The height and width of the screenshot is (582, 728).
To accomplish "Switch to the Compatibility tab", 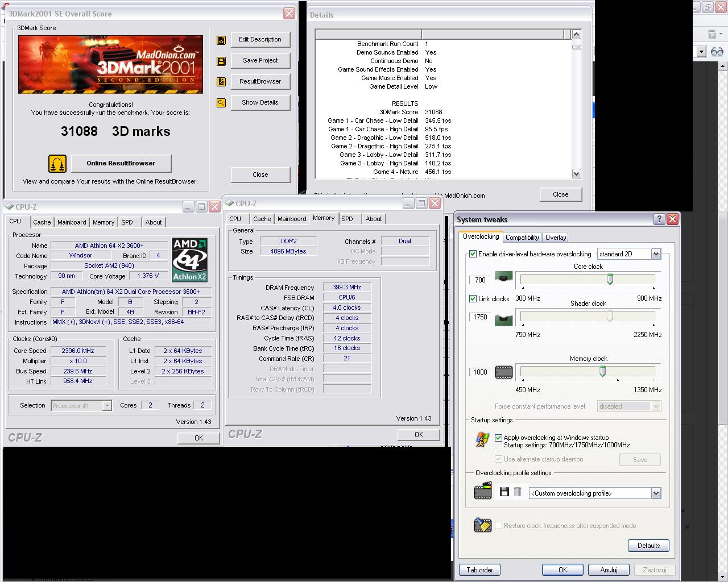I will pyautogui.click(x=522, y=238).
